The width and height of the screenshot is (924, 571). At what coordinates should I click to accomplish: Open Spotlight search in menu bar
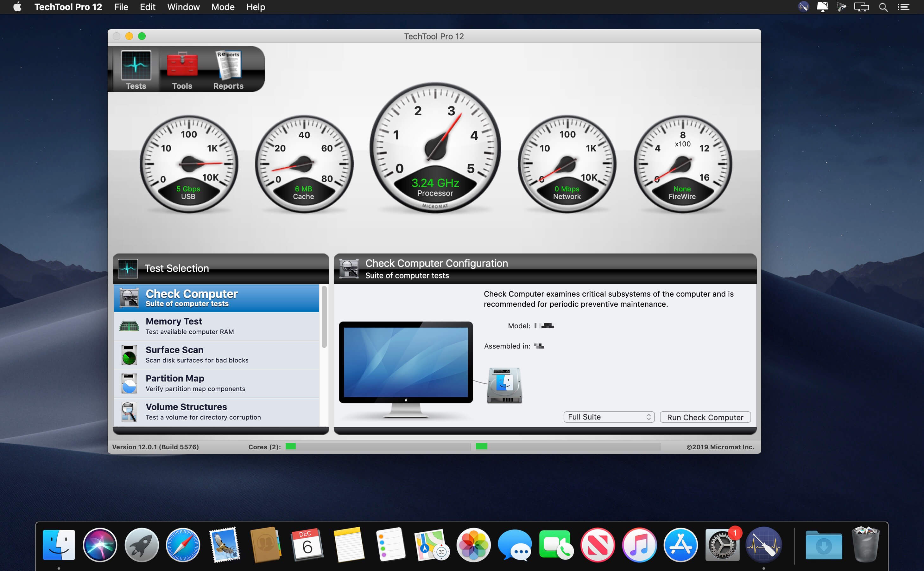click(883, 7)
